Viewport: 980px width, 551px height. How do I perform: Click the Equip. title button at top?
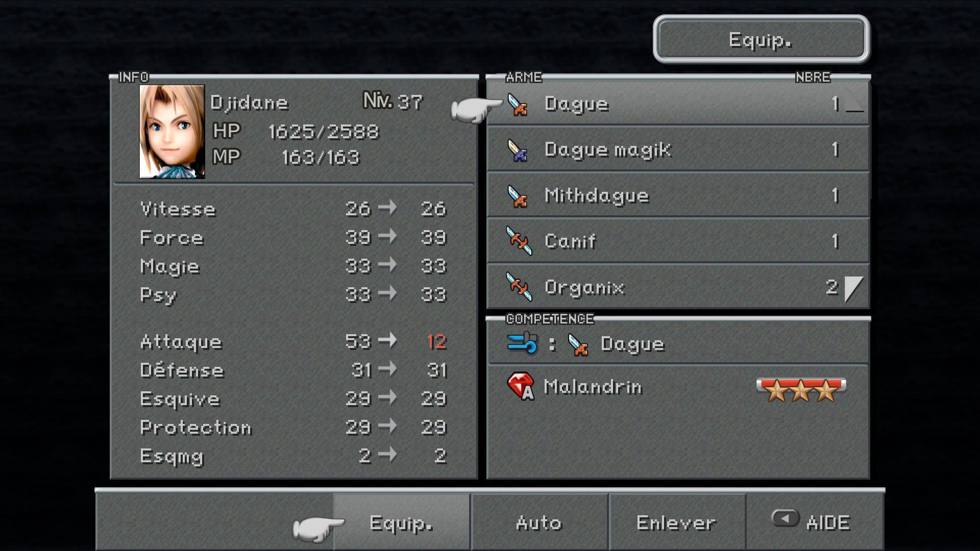click(761, 39)
